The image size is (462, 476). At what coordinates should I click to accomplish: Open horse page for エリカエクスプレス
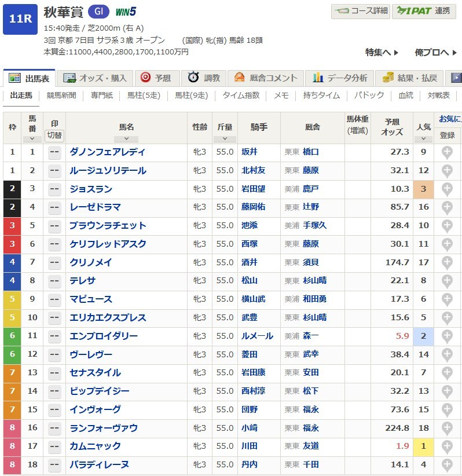[x=108, y=317]
